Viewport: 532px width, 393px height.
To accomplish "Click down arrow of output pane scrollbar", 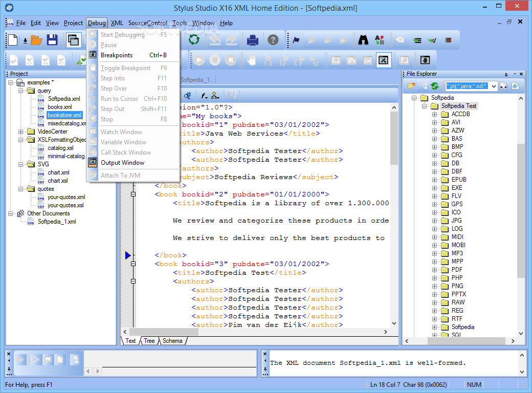I will pyautogui.click(x=522, y=372).
